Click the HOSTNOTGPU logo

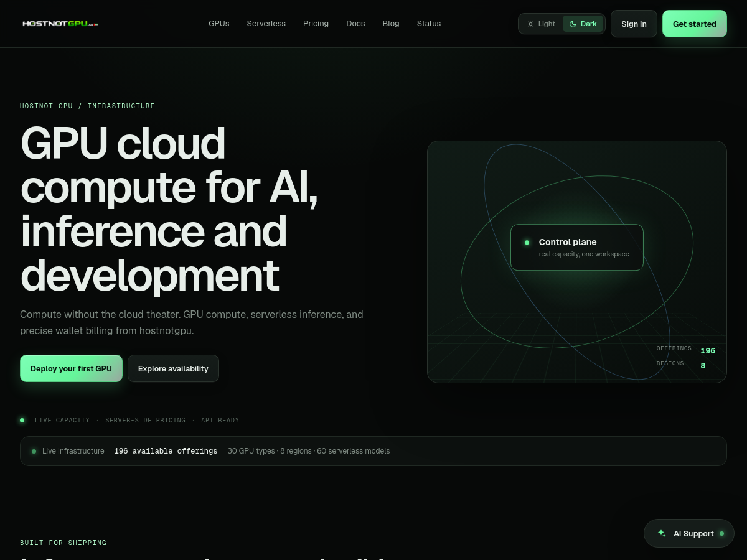pyautogui.click(x=60, y=24)
